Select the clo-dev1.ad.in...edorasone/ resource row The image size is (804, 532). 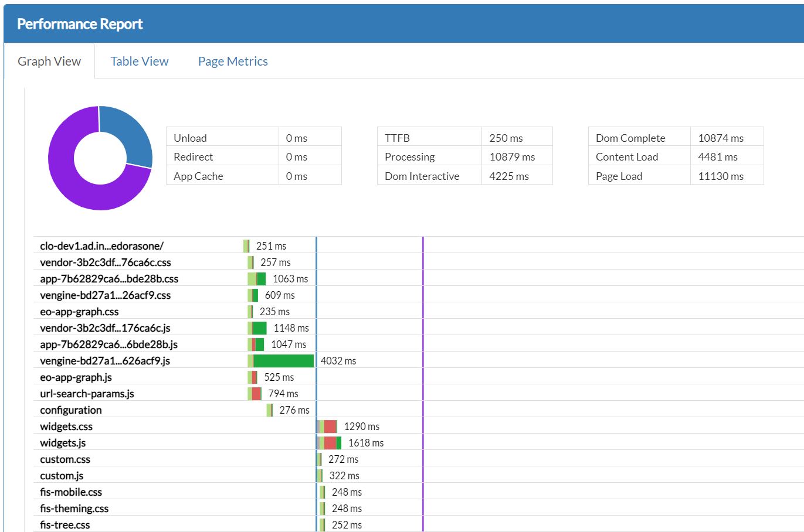pos(418,245)
